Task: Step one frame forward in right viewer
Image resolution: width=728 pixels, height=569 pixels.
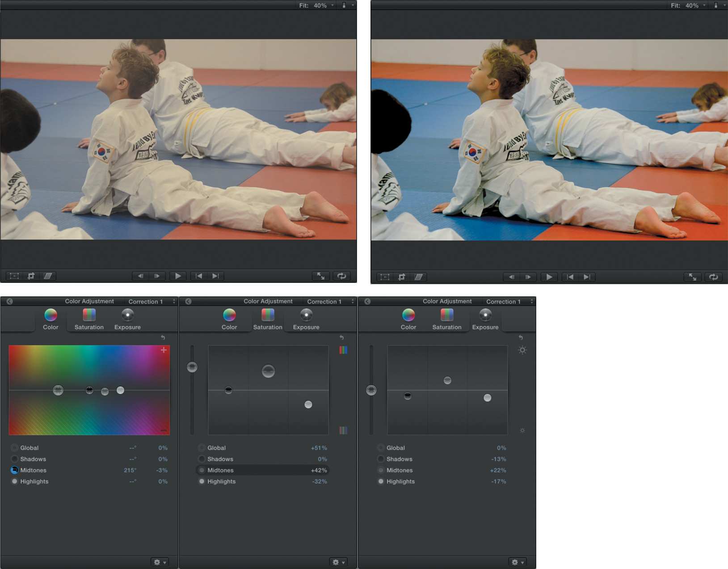Action: click(x=528, y=277)
